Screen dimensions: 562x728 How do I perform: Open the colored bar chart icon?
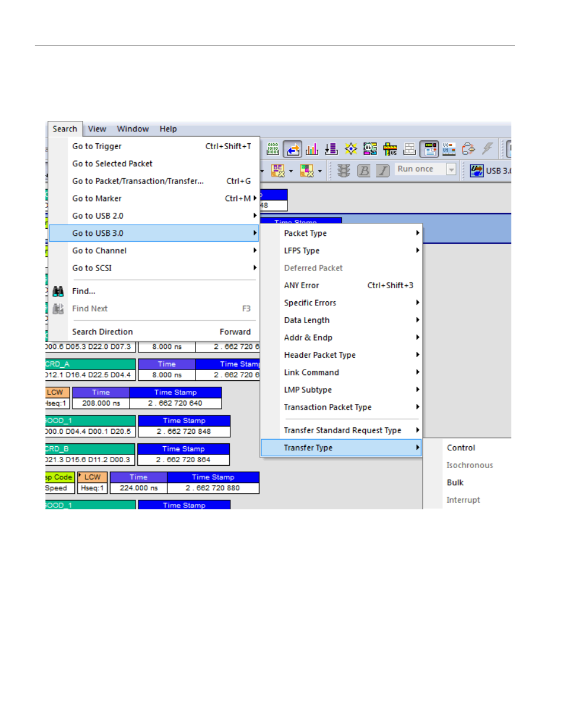coord(312,149)
